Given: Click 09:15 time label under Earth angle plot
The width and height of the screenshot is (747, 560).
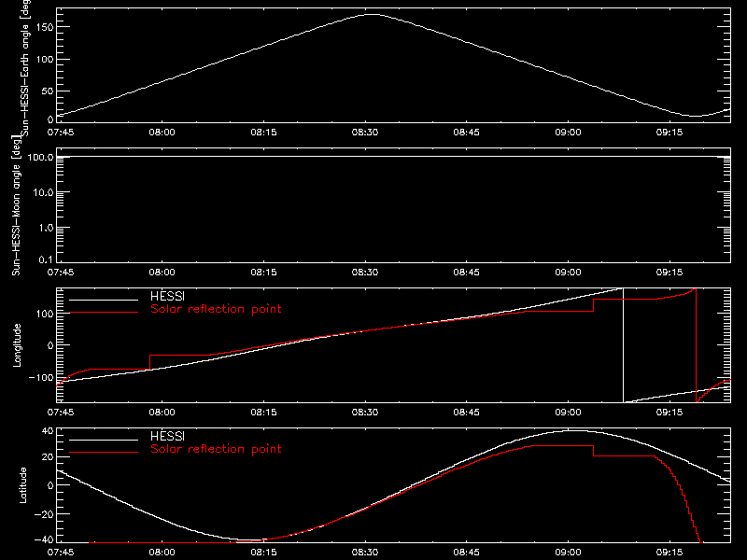Looking at the screenshot, I should click(x=669, y=132).
